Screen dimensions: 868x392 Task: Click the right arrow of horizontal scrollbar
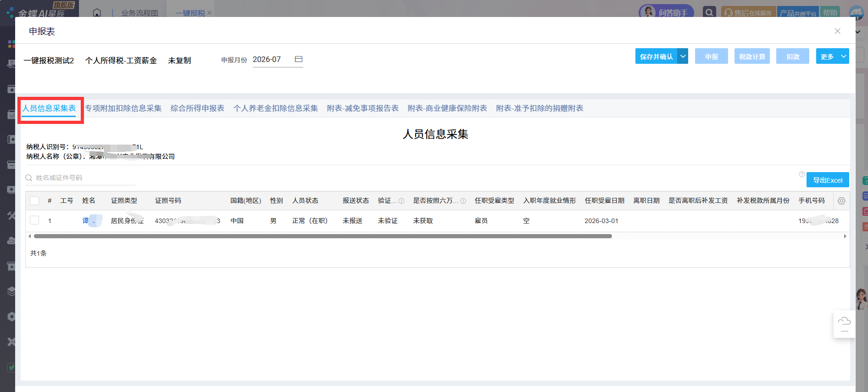pyautogui.click(x=845, y=236)
